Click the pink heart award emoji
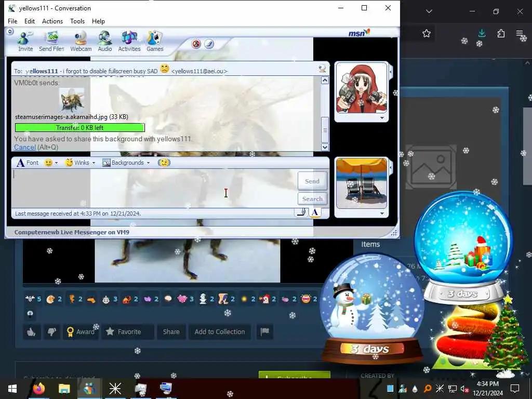 pyautogui.click(x=182, y=299)
